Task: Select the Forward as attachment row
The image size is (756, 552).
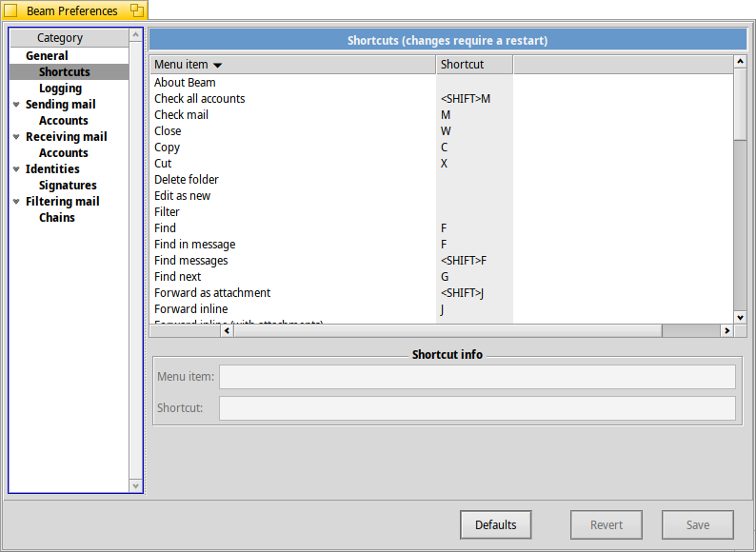Action: click(x=442, y=292)
